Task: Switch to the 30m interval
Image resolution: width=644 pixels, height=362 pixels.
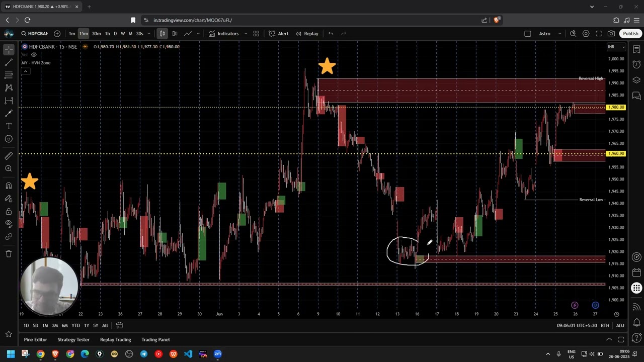Action: coord(96,34)
